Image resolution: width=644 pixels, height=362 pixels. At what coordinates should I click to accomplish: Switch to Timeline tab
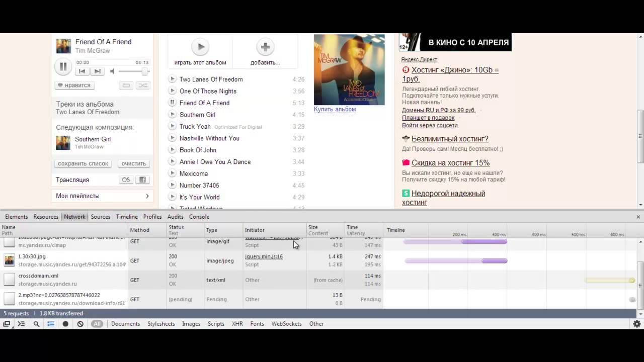pyautogui.click(x=127, y=217)
